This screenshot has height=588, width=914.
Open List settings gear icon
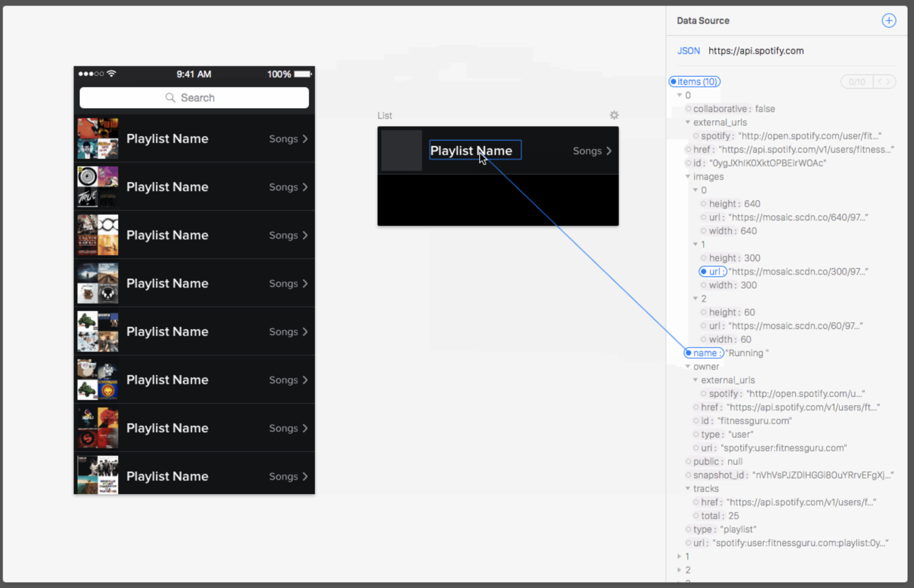[614, 115]
